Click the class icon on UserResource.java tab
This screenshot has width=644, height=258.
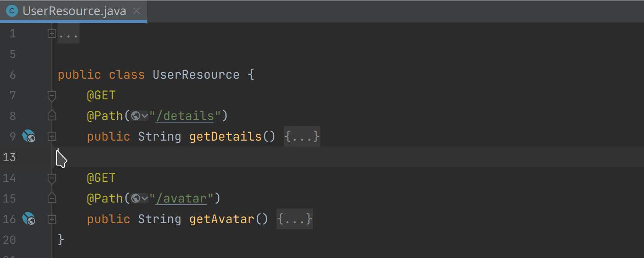(12, 11)
